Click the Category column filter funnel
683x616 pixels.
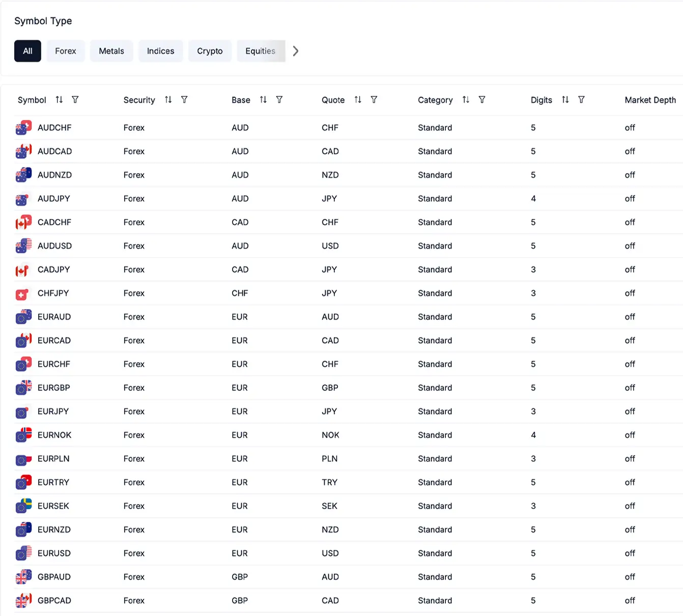482,100
